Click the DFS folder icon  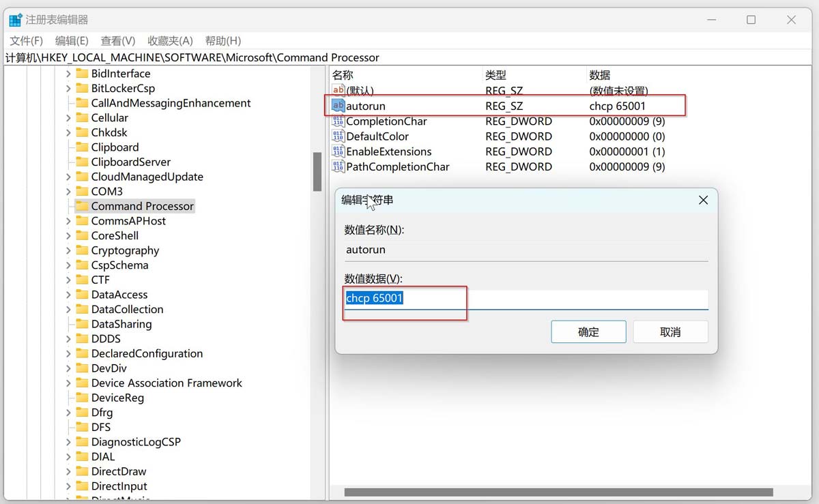coord(83,426)
